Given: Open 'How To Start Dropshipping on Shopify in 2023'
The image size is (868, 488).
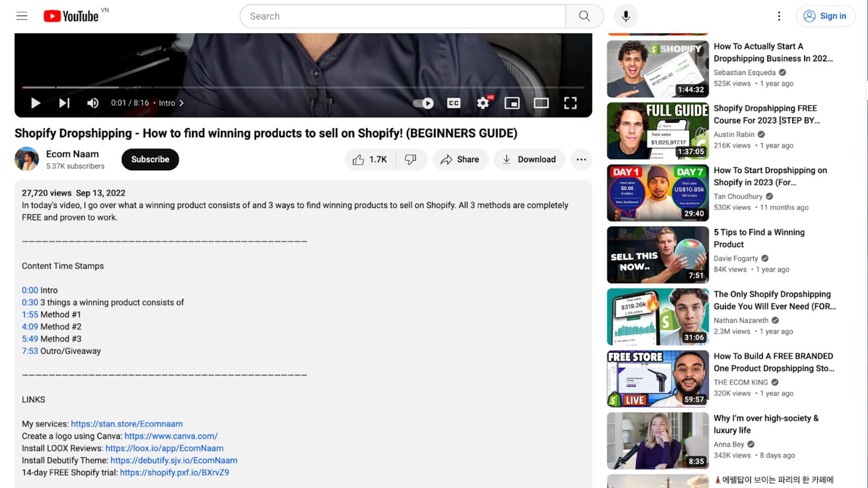Looking at the screenshot, I should [770, 176].
